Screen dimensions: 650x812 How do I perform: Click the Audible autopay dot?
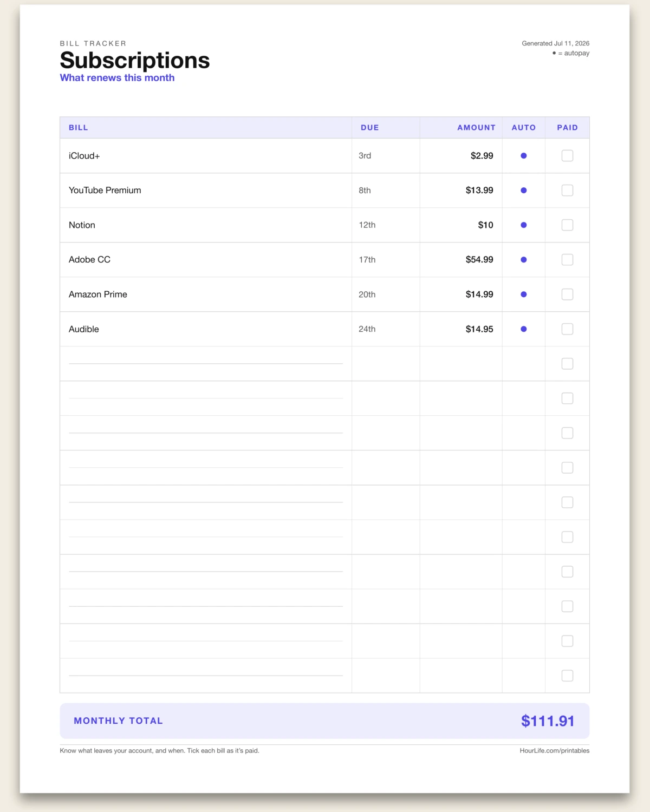click(x=524, y=329)
